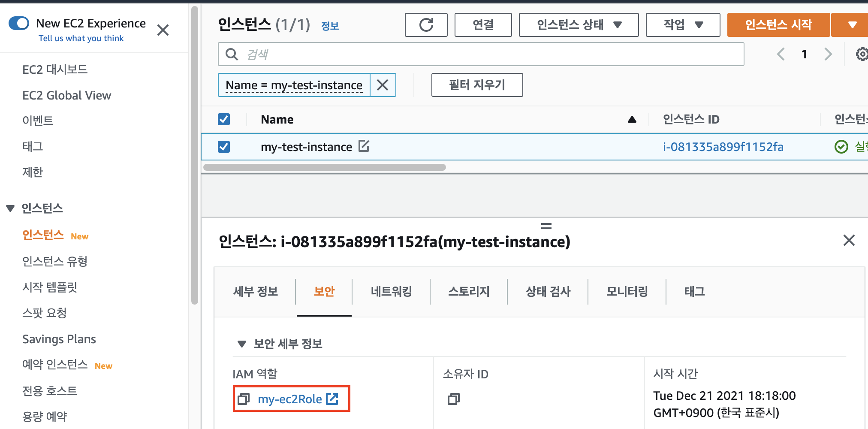Open the 인스턴스 상태 dropdown
This screenshot has height=429, width=868.
pos(579,25)
